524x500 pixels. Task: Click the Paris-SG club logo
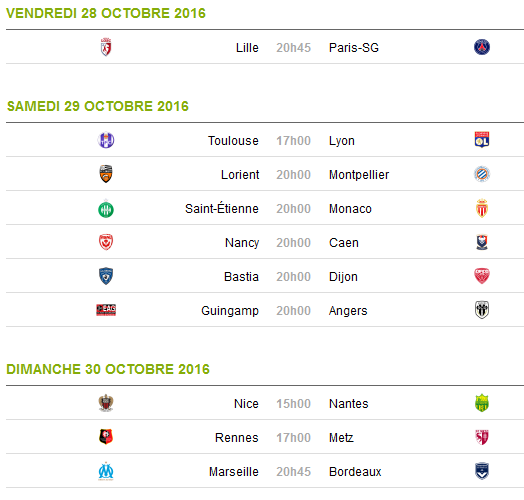tap(482, 47)
